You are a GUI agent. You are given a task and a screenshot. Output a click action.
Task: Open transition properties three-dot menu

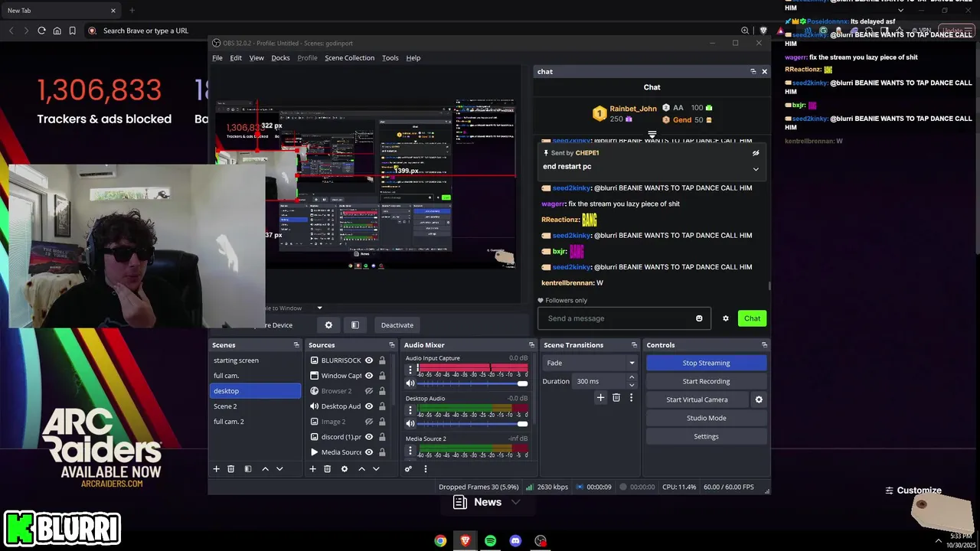(631, 397)
